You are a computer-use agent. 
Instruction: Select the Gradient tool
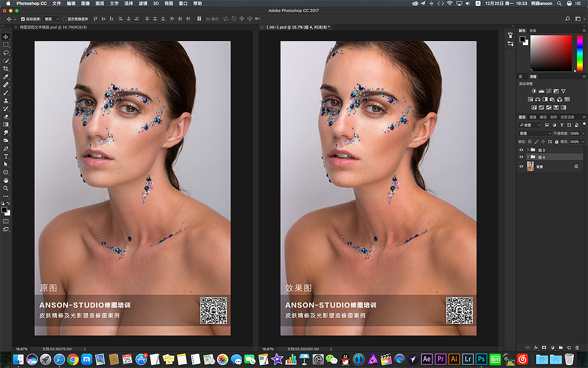click(x=6, y=125)
